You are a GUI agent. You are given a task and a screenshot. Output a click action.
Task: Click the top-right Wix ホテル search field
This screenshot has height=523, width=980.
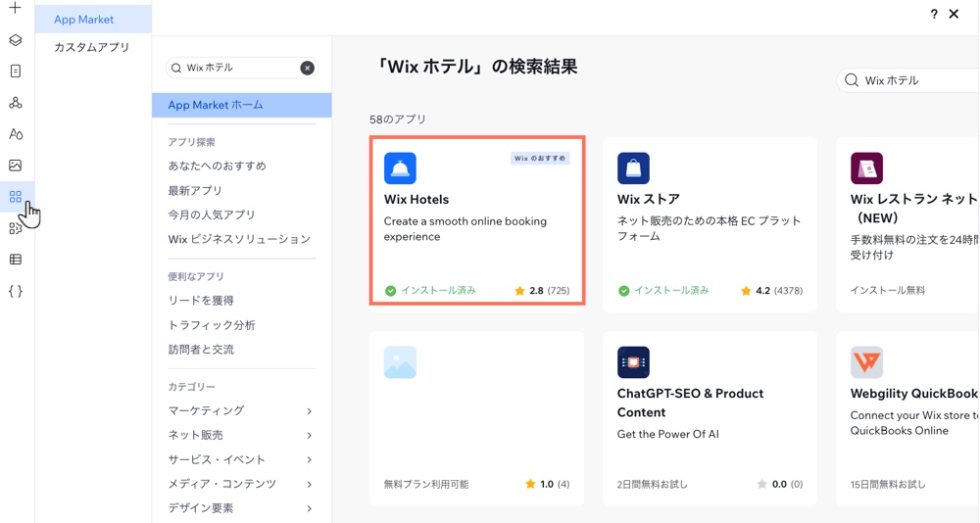908,80
